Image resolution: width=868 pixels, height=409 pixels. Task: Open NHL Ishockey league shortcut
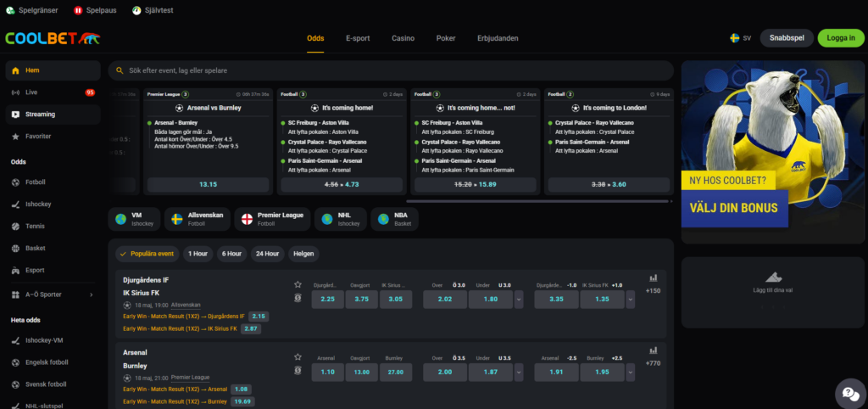pyautogui.click(x=341, y=220)
